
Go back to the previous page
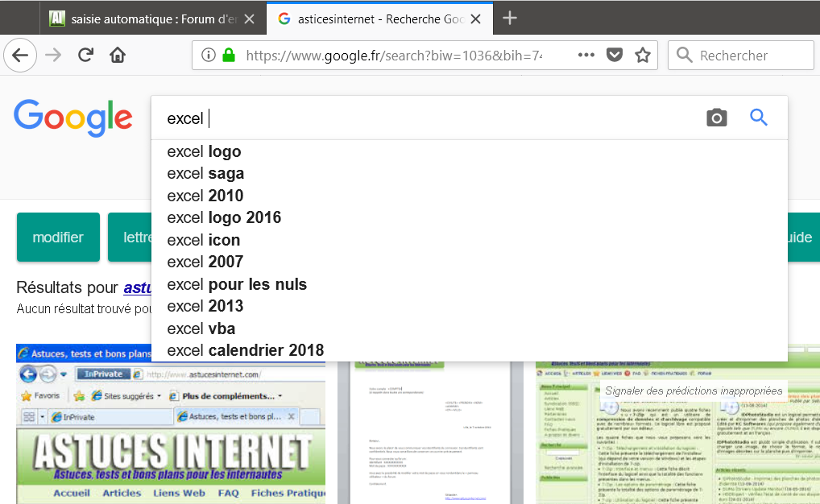(x=20, y=55)
